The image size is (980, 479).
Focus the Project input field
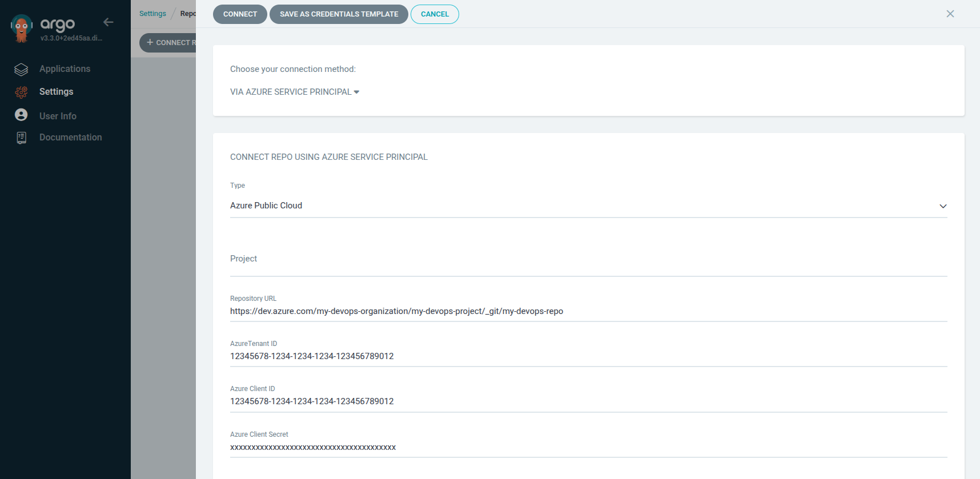[588, 265]
